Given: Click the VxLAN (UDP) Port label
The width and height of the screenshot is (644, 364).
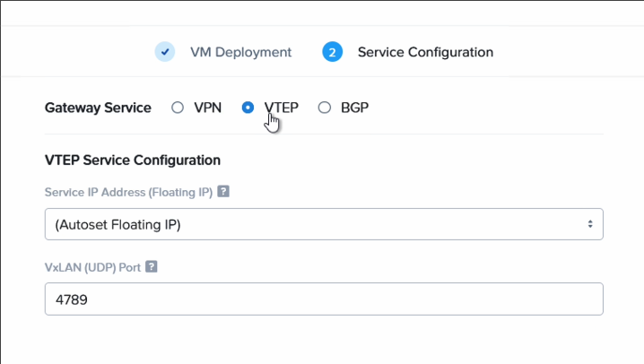Looking at the screenshot, I should click(x=92, y=267).
